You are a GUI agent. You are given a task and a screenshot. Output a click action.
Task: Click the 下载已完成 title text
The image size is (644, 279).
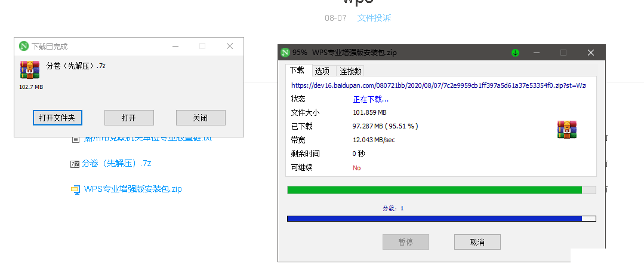coord(50,47)
